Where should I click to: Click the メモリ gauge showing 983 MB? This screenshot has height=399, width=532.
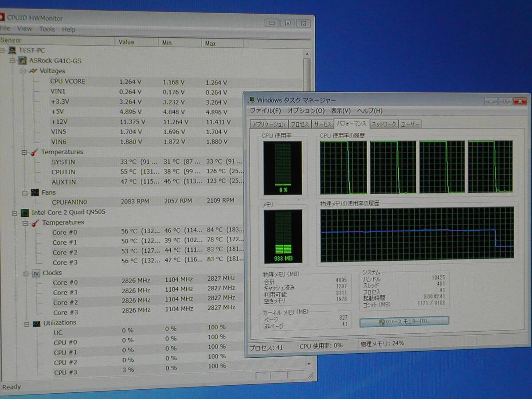pos(283,236)
